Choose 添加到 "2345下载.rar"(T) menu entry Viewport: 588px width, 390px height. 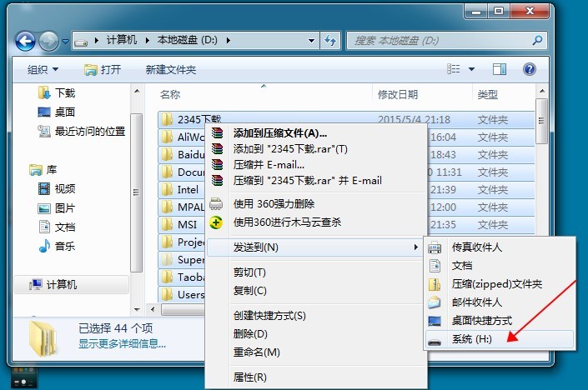(317, 148)
